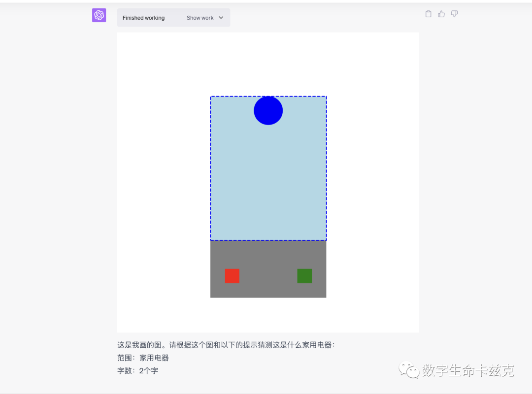The width and height of the screenshot is (532, 394).
Task: Click the text line '字数: 2个字'
Action: (x=138, y=370)
